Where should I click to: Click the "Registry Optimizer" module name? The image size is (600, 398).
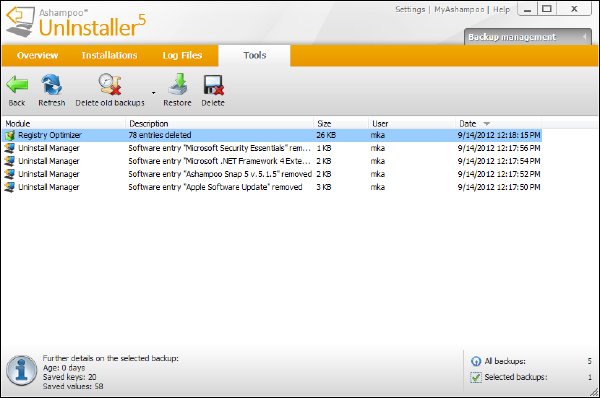[x=50, y=135]
